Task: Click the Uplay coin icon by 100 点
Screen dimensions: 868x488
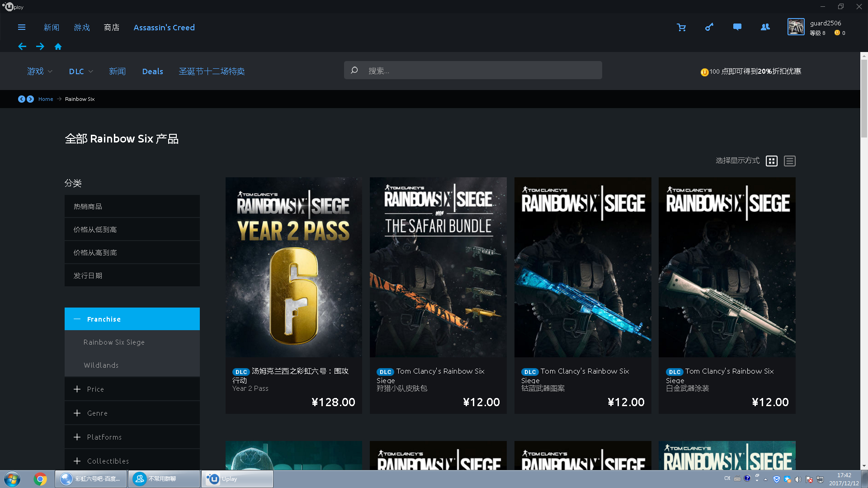Action: point(704,72)
